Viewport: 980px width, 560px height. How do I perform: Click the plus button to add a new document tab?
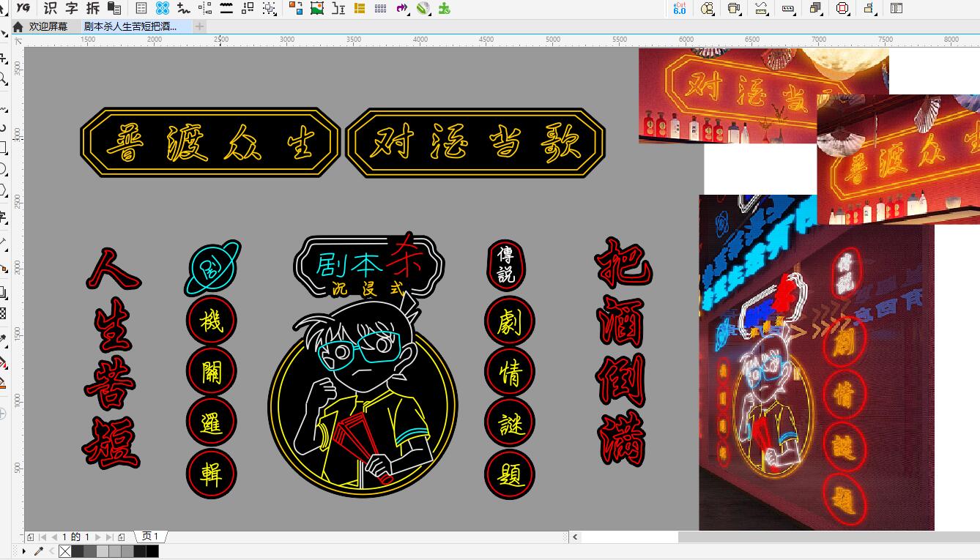coord(199,26)
